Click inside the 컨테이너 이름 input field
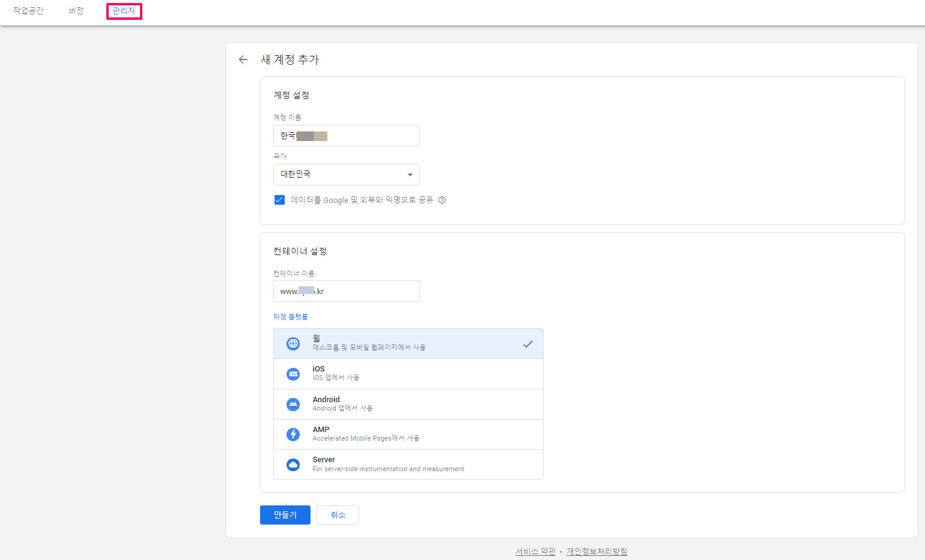Viewport: 925px width, 560px height. tap(346, 291)
